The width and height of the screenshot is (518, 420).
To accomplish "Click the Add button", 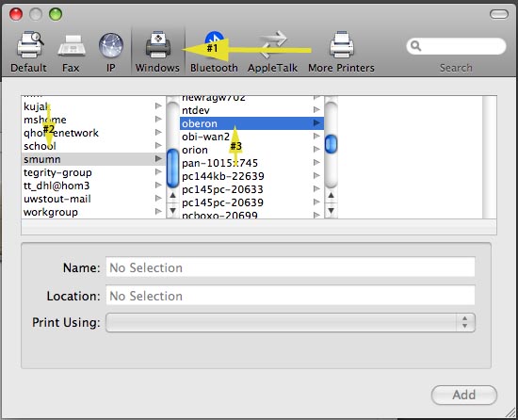I will [x=463, y=395].
